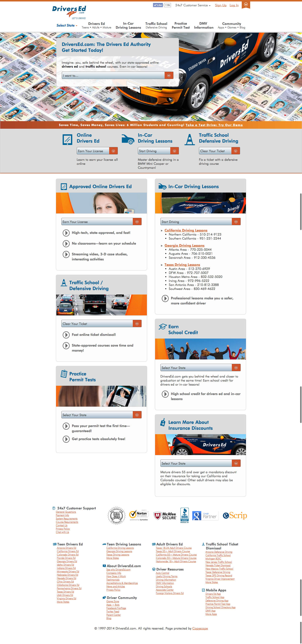Click the clipboard icon by Practice Permit Tests
The height and width of the screenshot is (644, 302).
tap(64, 374)
